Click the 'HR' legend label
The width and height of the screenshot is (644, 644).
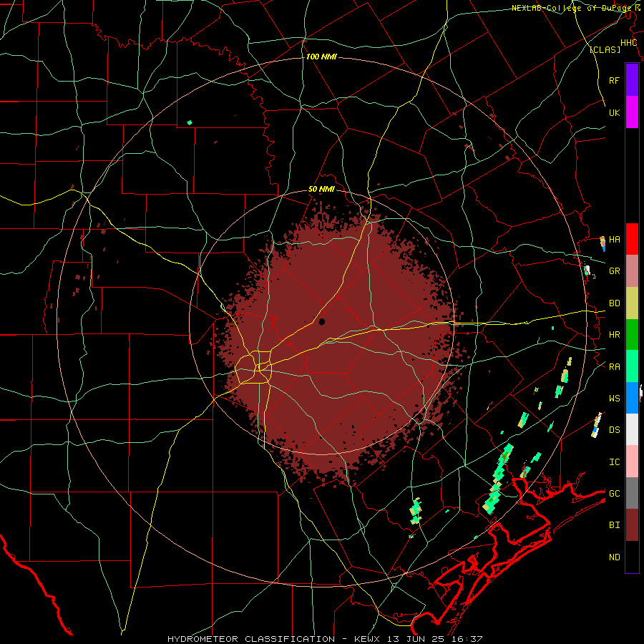point(614,335)
